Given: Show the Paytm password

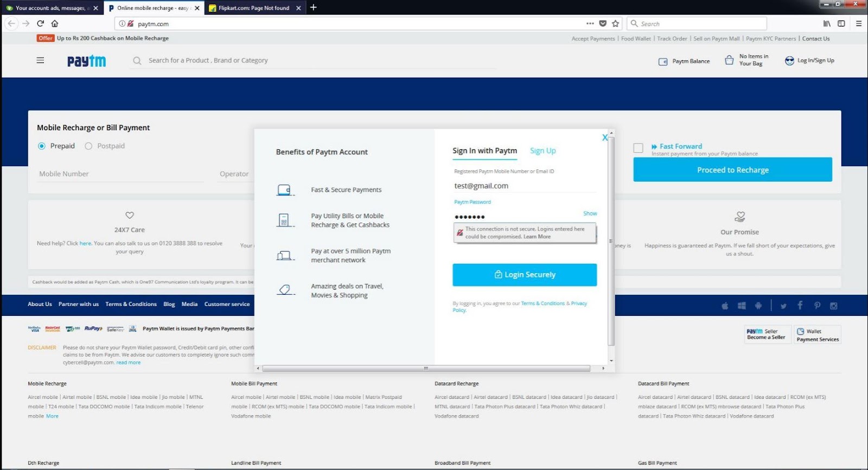Looking at the screenshot, I should click(x=590, y=213).
